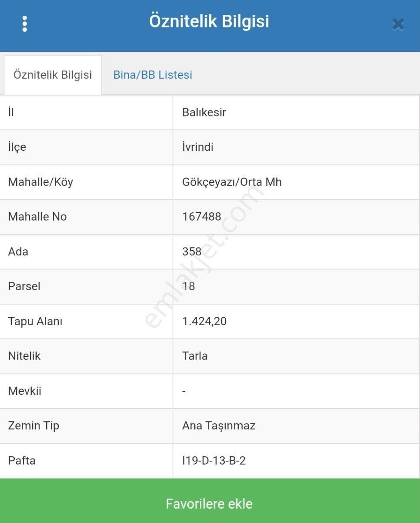This screenshot has height=523, width=420.
Task: Select the Öznitelik Bilgisi tab
Action: tap(53, 75)
